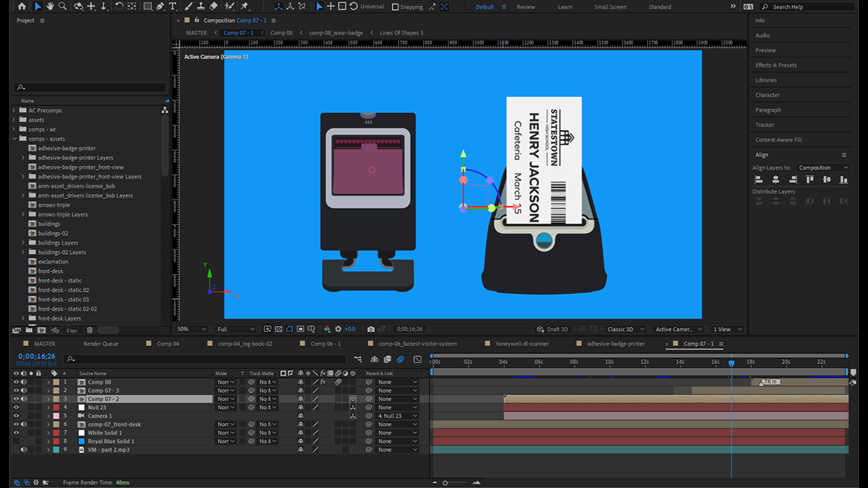The width and height of the screenshot is (868, 488).
Task: Select the Eraser tool
Action: [214, 6]
